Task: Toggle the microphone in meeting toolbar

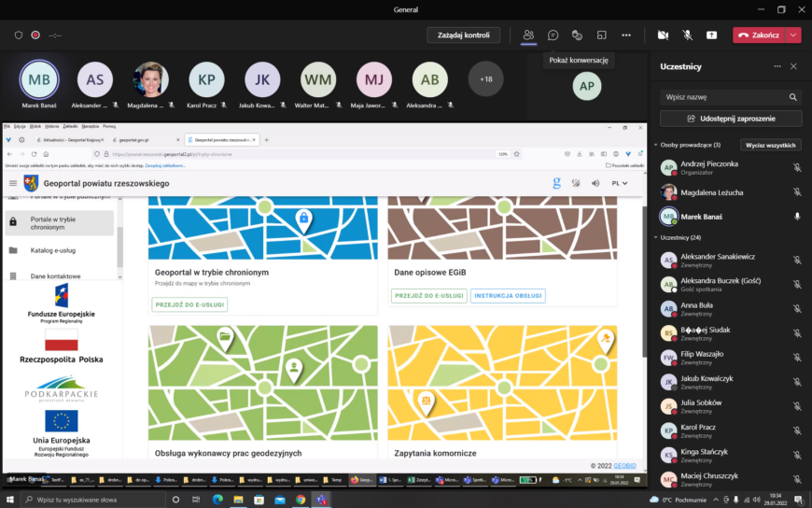Action: [x=687, y=35]
